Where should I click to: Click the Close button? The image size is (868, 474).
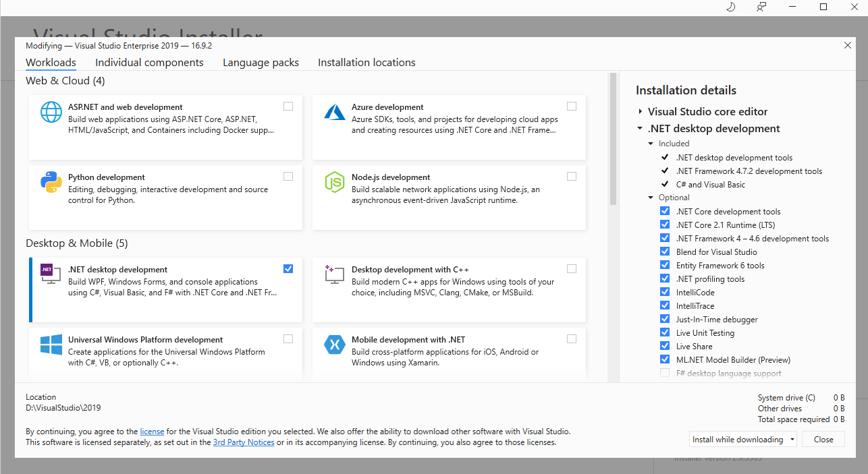[823, 439]
